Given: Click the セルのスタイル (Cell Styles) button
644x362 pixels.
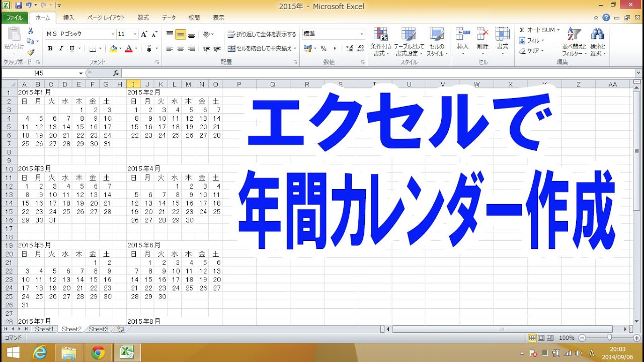Looking at the screenshot, I should 437,42.
